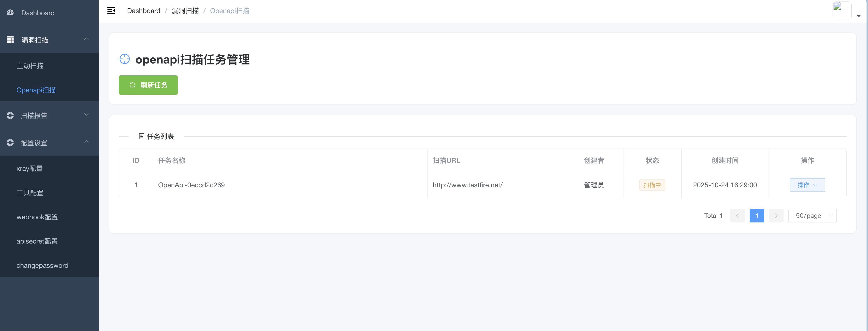
Task: Collapse the 漏洞扫描 menu chevron
Action: click(x=86, y=39)
